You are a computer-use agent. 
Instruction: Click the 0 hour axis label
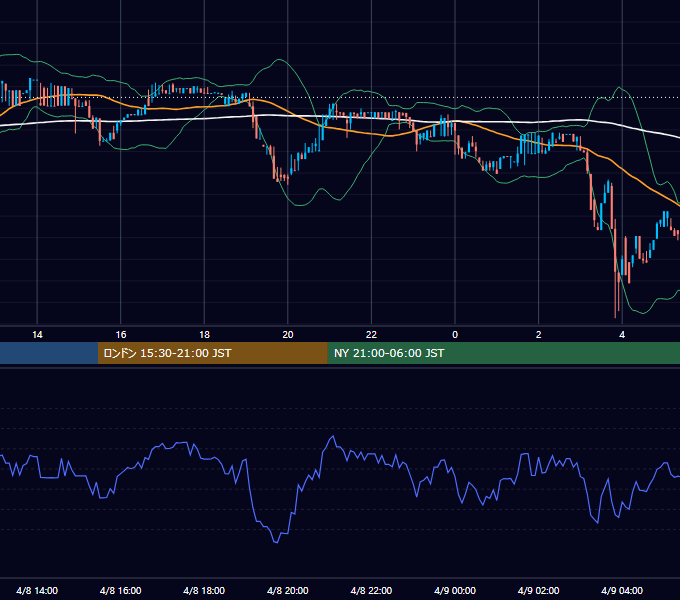click(x=455, y=335)
